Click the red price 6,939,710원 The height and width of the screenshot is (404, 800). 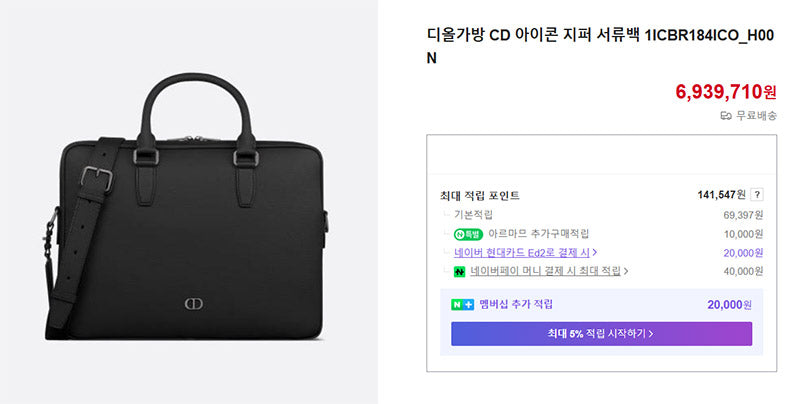coord(726,92)
